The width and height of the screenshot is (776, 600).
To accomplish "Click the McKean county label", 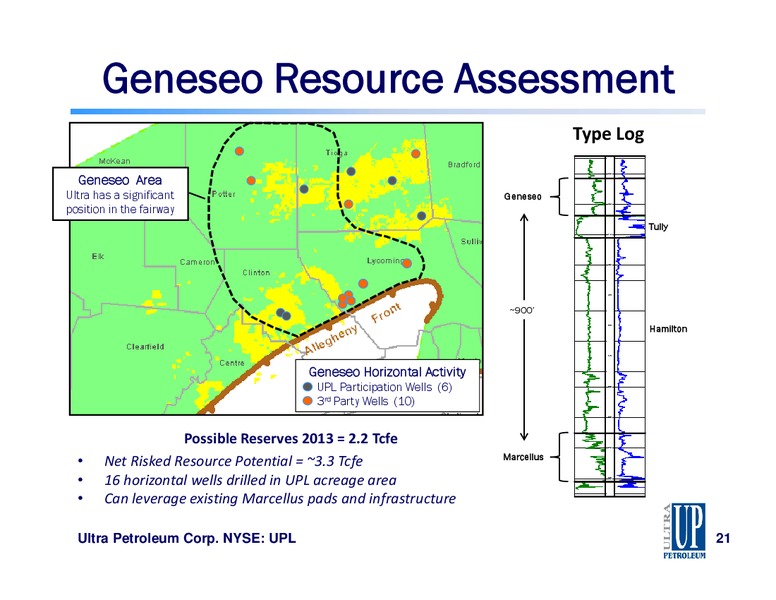I will 114,161.
